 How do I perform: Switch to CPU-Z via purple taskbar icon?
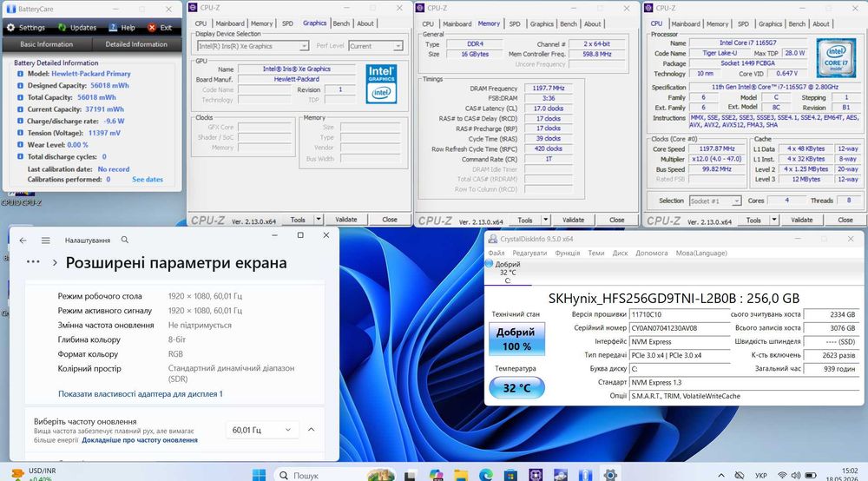coord(536,475)
